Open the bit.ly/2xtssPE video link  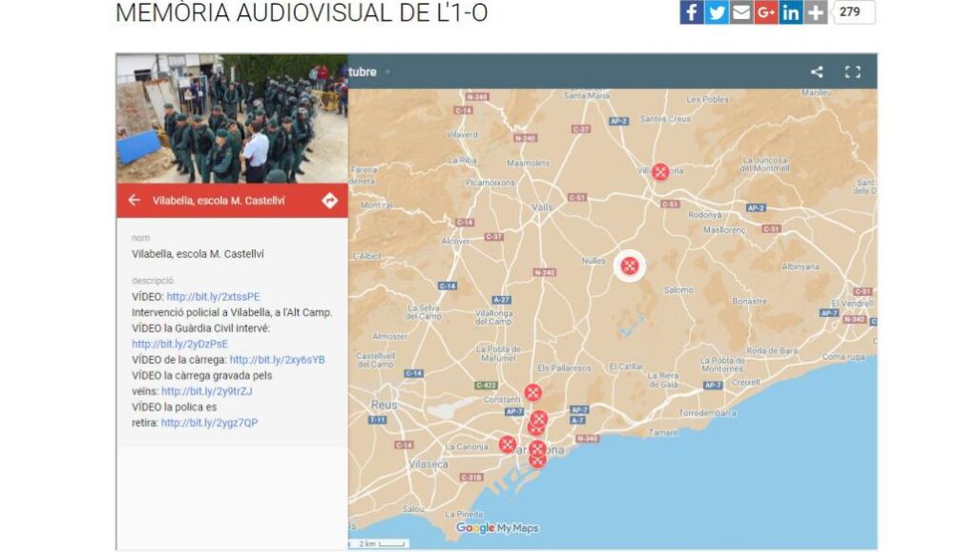click(213, 297)
